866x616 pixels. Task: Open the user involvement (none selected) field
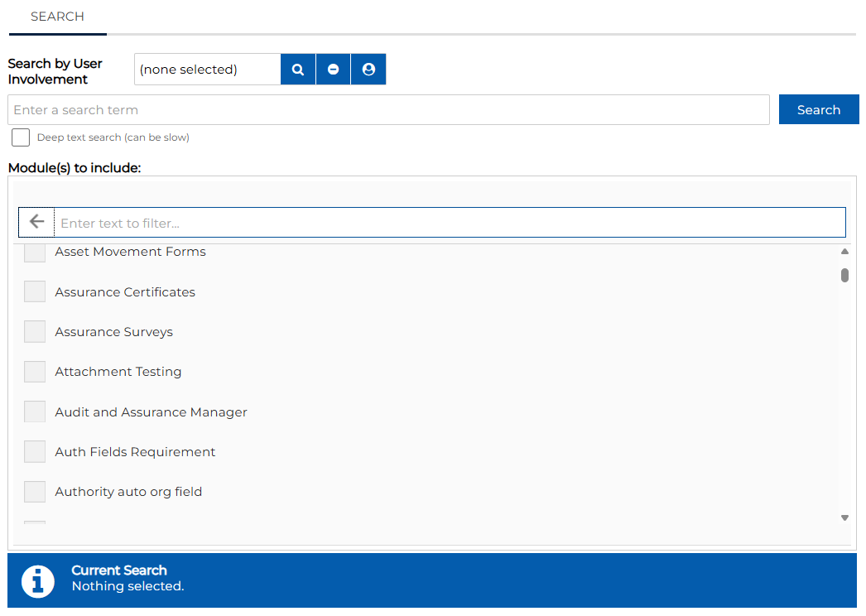coord(207,70)
